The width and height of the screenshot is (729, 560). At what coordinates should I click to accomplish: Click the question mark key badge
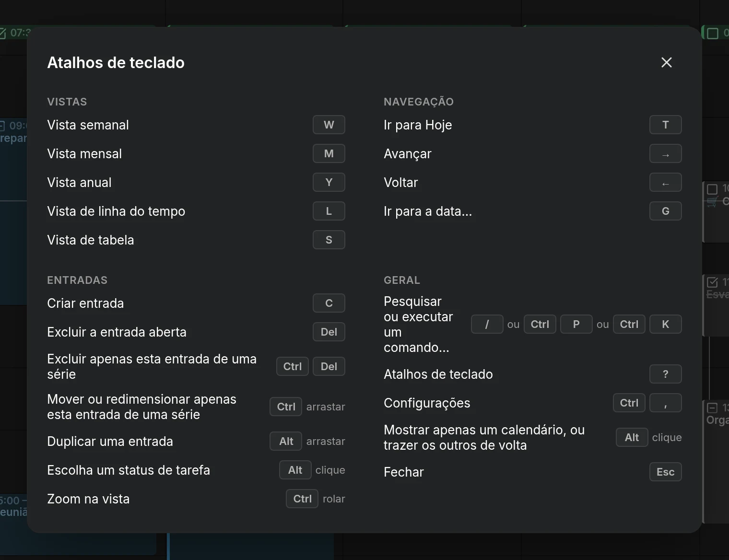point(666,374)
